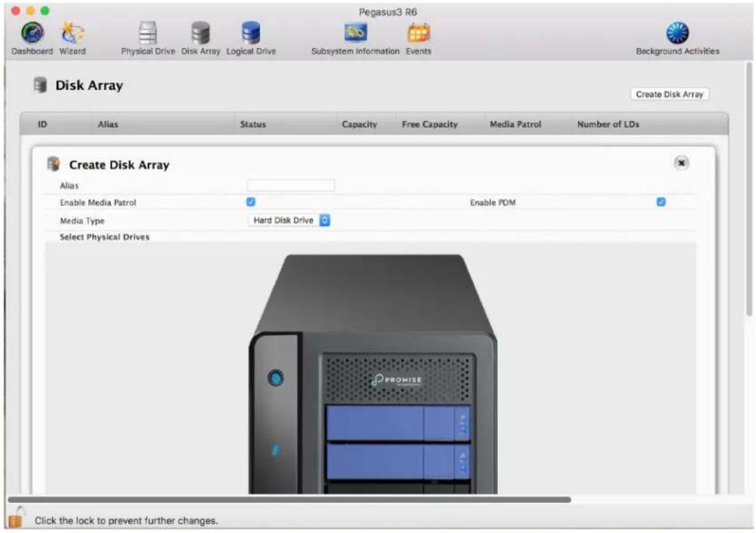Select the top blue drive bay
This screenshot has height=533, width=756.
click(x=398, y=423)
